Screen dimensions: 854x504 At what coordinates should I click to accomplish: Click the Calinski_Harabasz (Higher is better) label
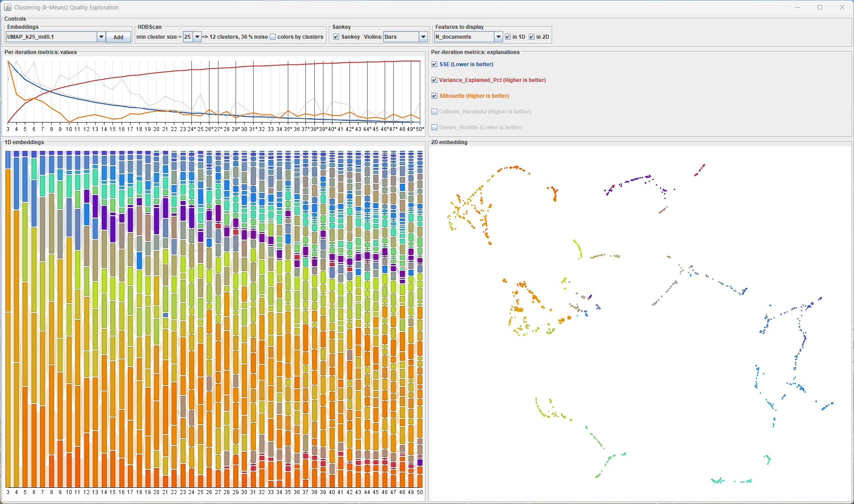tap(485, 112)
